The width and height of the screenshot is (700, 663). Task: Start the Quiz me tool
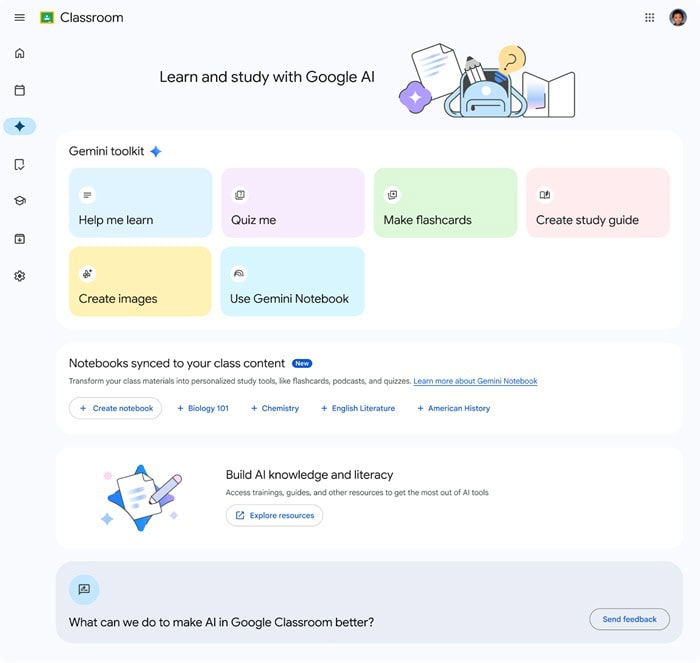tap(293, 203)
